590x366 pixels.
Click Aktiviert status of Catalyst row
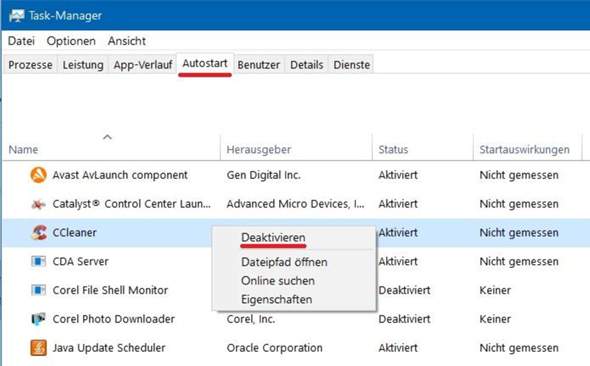398,204
